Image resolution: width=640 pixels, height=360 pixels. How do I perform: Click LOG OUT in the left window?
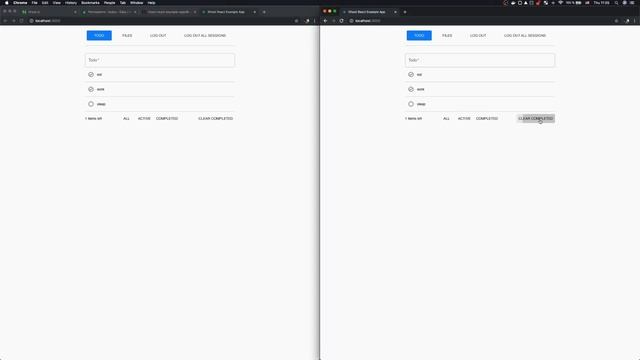click(x=158, y=36)
